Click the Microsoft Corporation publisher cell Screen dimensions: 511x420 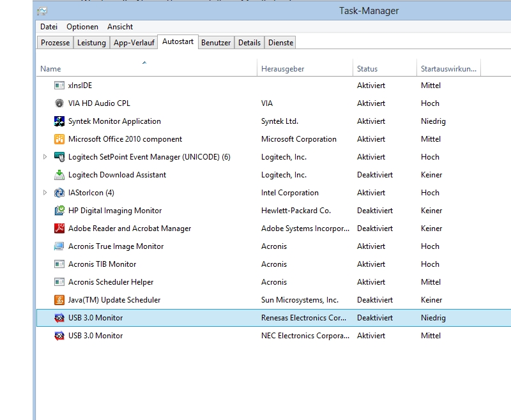(299, 139)
